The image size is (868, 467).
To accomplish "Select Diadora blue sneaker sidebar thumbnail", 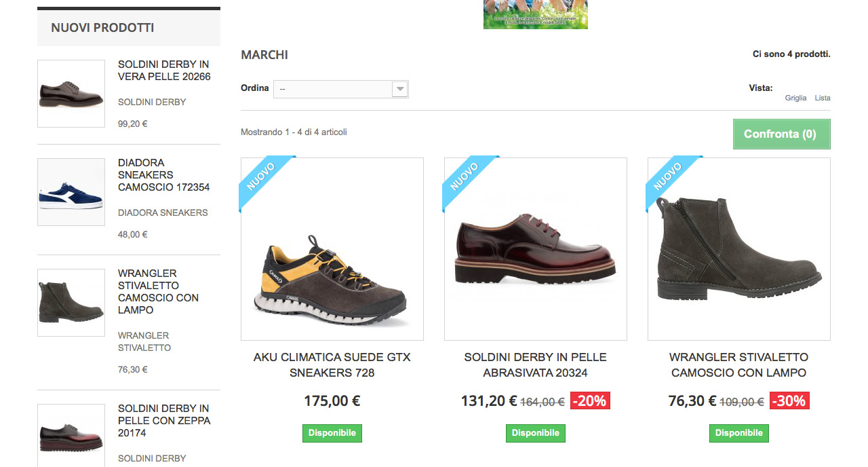I will 71,192.
